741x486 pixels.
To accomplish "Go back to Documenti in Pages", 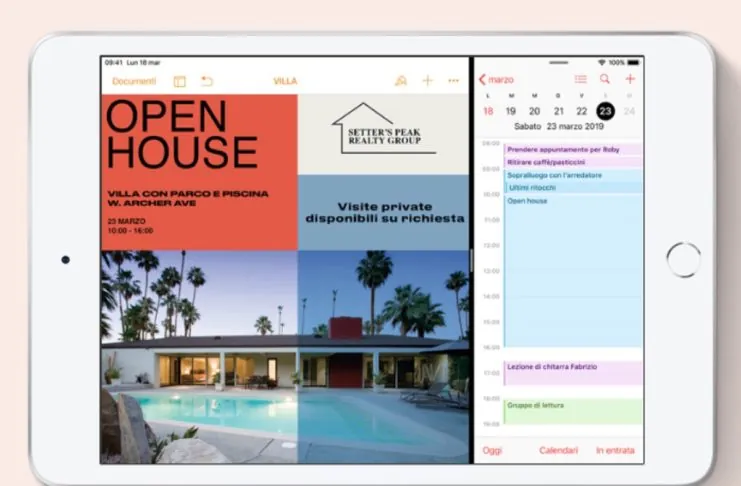I will click(x=134, y=81).
